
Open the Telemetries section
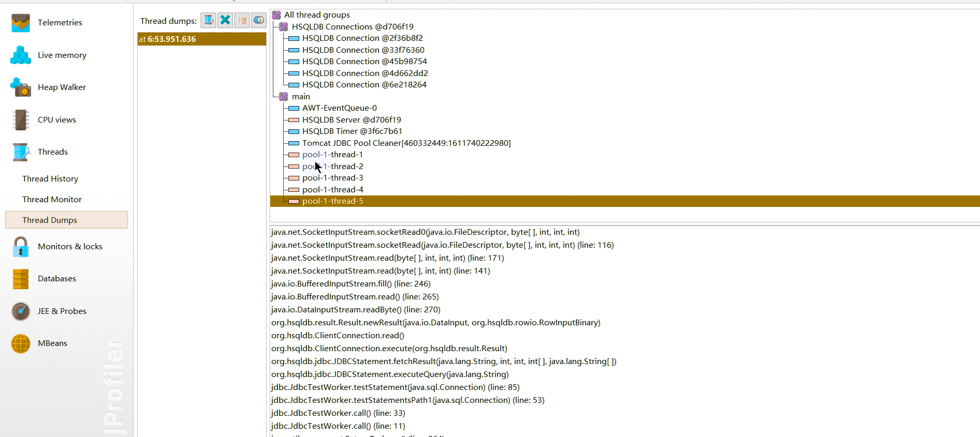click(60, 23)
